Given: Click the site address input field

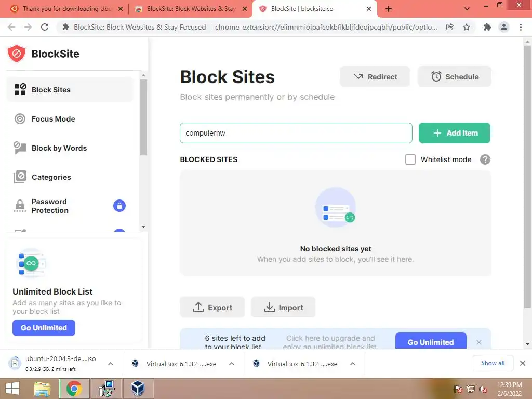Looking at the screenshot, I should pos(296,133).
